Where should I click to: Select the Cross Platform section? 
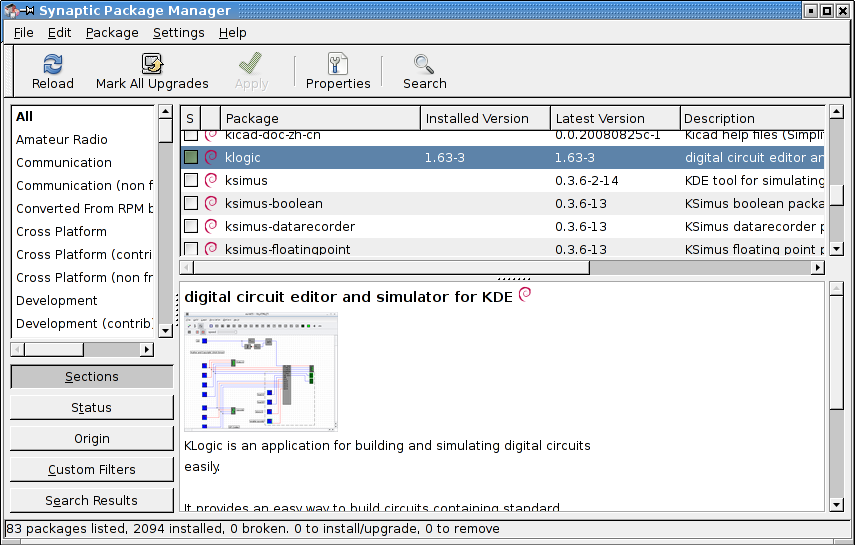pyautogui.click(x=61, y=231)
